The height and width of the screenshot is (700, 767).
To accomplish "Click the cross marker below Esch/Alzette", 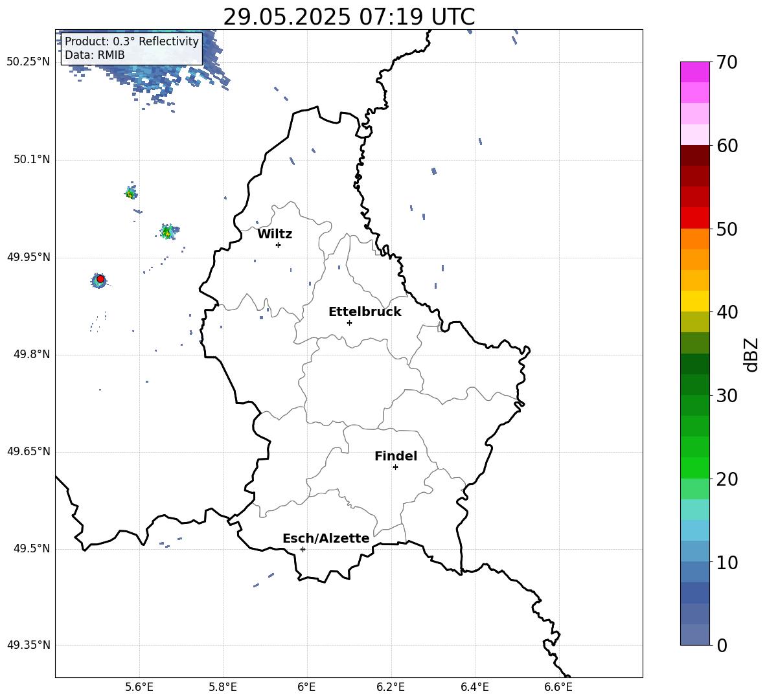I will pos(303,549).
